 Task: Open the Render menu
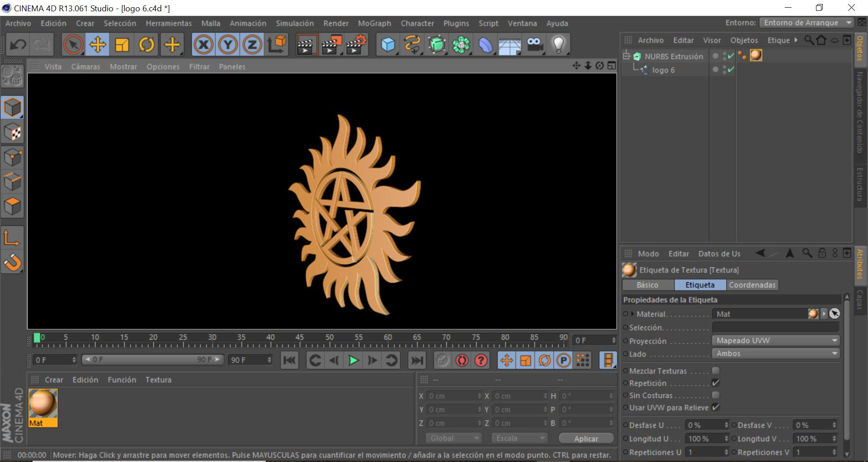point(336,23)
